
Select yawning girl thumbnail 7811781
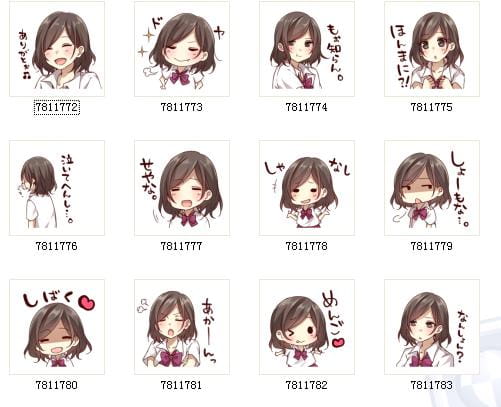coord(182,327)
